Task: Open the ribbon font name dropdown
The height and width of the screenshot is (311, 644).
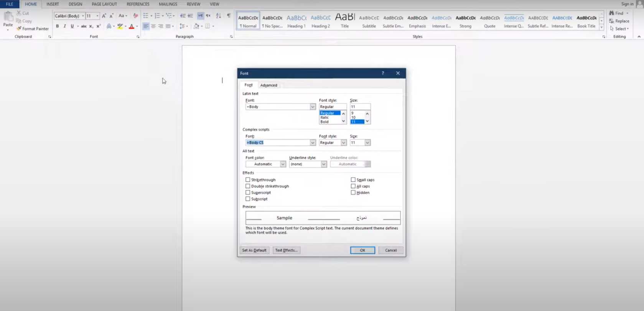Action: 83,16
